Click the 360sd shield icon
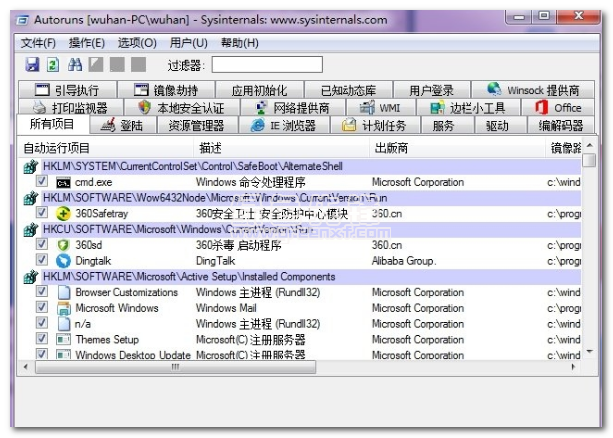The width and height of the screenshot is (613, 438). tap(63, 245)
